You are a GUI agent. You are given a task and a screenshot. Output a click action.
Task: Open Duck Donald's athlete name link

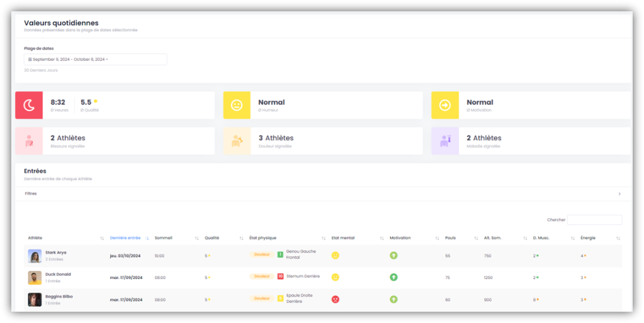[x=58, y=274]
